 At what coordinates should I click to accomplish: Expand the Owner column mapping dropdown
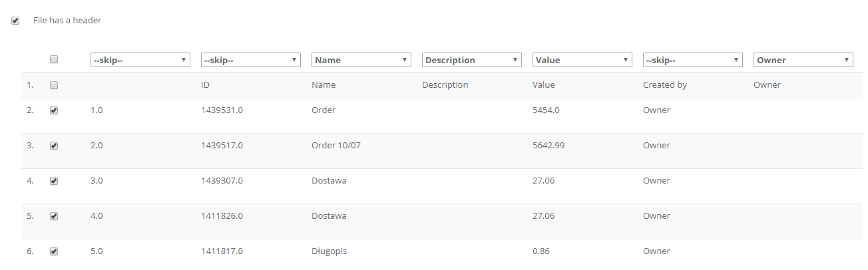pos(803,60)
